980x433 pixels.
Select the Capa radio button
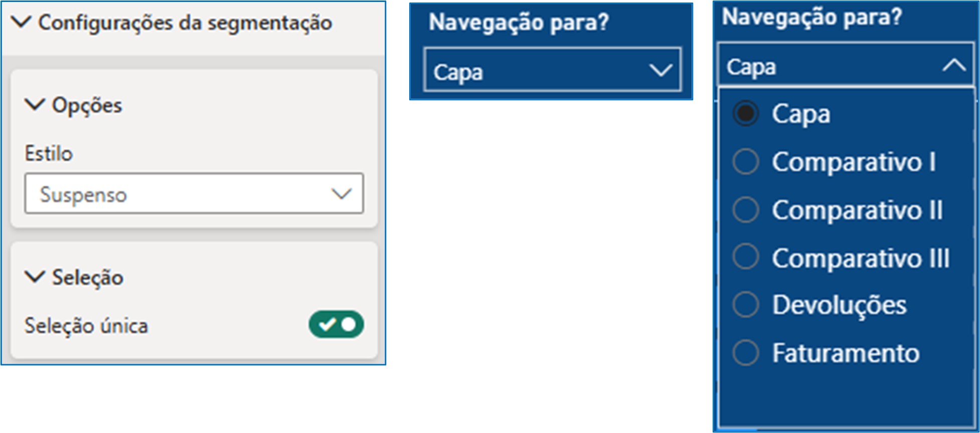point(746,113)
